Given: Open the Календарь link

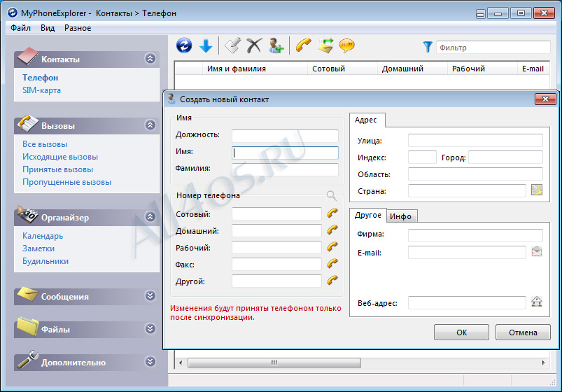Looking at the screenshot, I should (x=43, y=236).
